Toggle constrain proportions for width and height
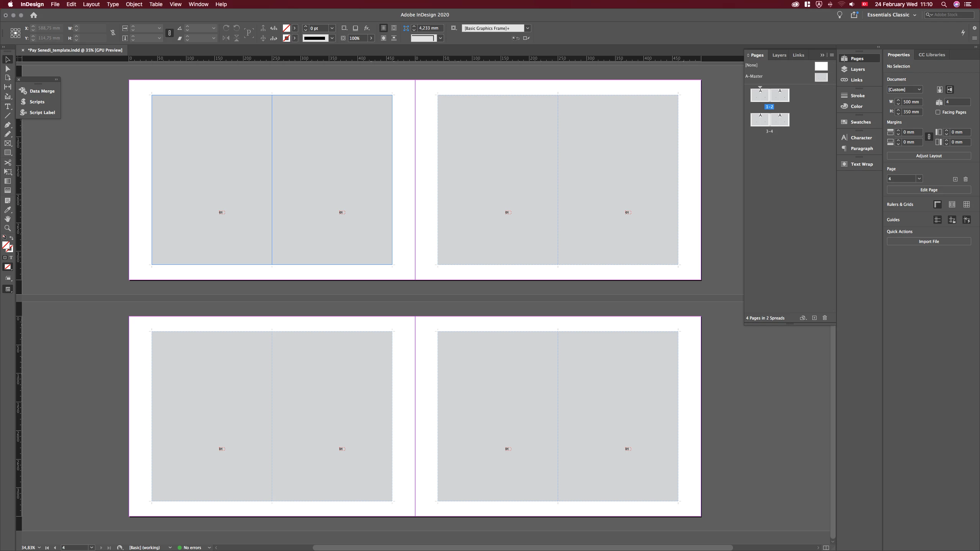This screenshot has width=980, height=551. pyautogui.click(x=113, y=33)
